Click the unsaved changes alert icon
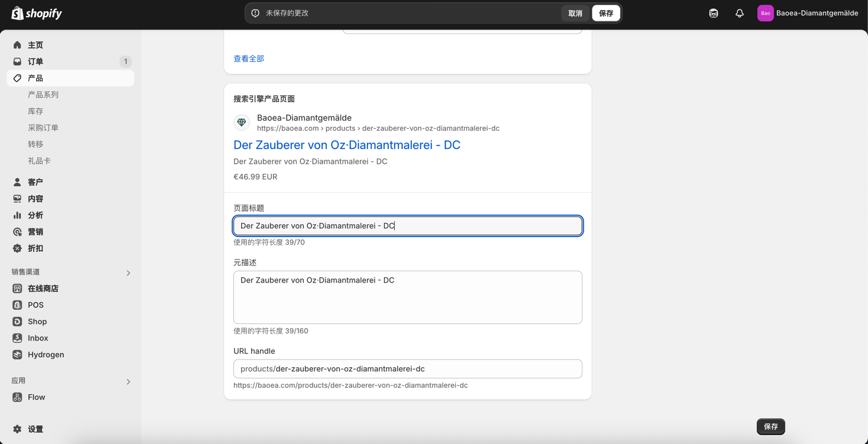 click(x=255, y=13)
